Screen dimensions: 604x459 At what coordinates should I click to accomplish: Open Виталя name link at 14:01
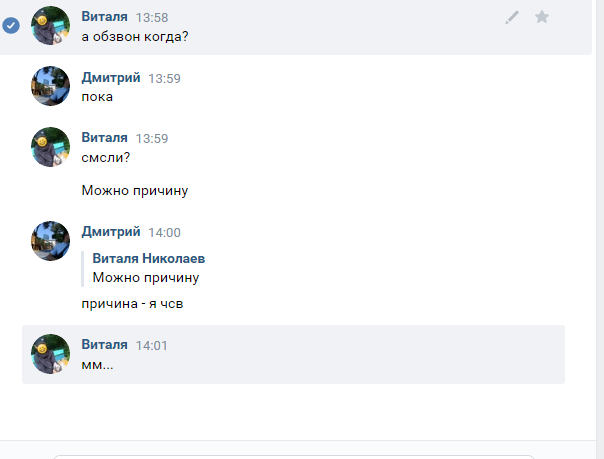[104, 344]
